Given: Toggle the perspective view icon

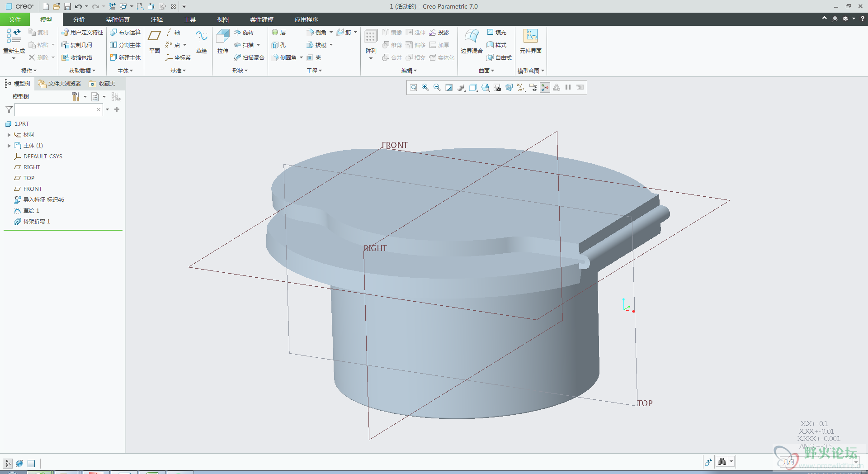Looking at the screenshot, I should (509, 87).
